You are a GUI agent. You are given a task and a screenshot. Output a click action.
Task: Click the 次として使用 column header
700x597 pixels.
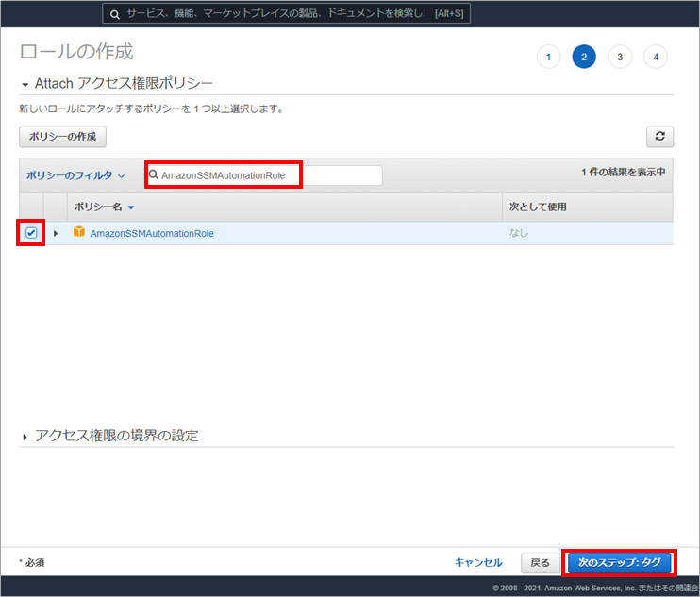(x=538, y=207)
